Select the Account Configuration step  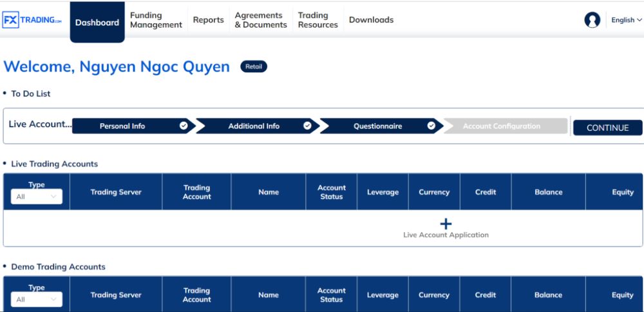502,126
